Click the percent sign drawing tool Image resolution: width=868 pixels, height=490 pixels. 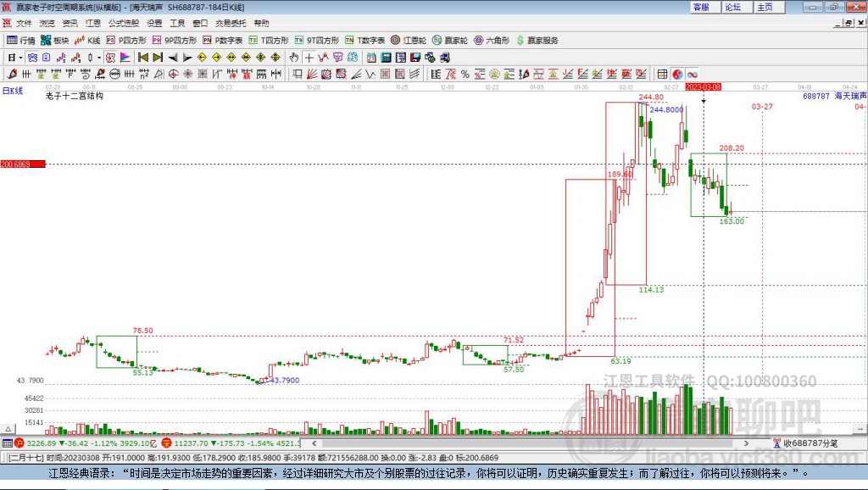click(x=465, y=74)
